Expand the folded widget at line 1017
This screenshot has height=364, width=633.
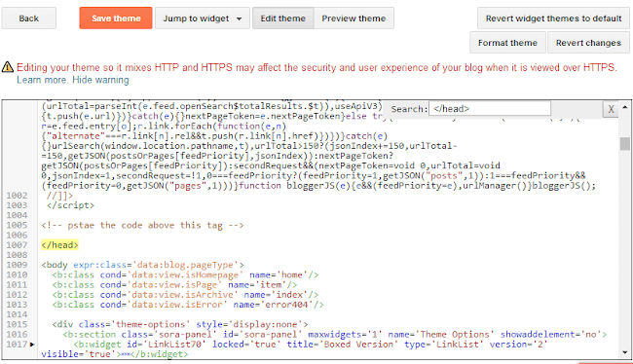tap(32, 345)
